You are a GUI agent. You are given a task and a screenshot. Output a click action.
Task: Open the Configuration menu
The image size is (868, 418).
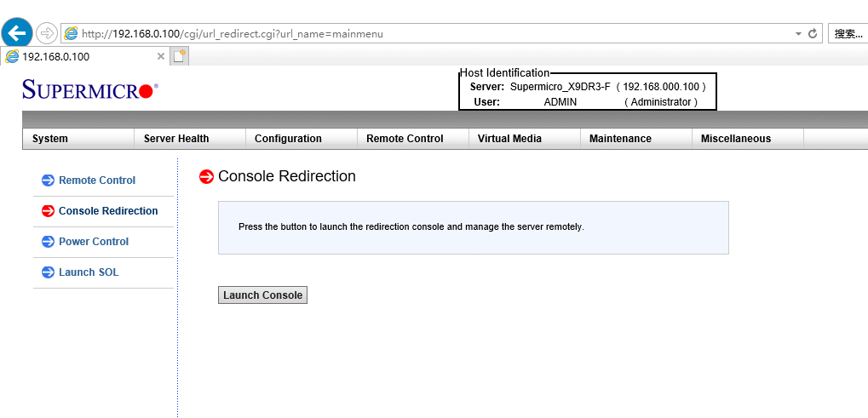pyautogui.click(x=302, y=139)
